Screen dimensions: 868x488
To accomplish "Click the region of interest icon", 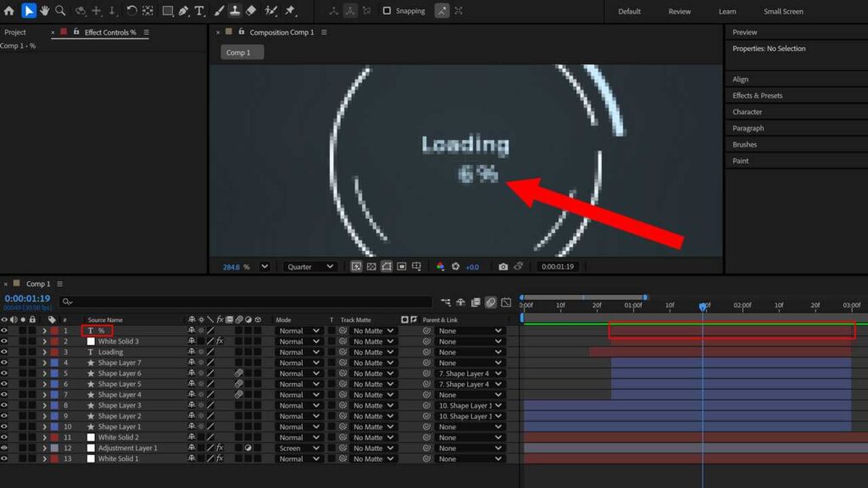I will (401, 267).
